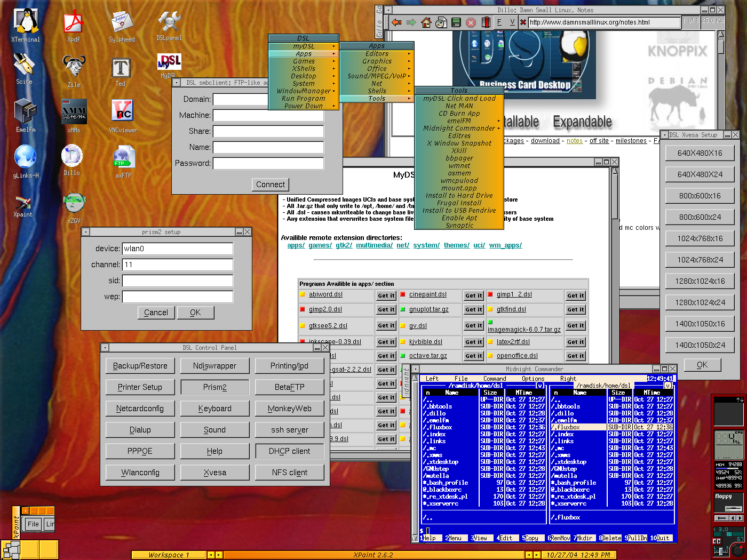This screenshot has height=560, width=747.
Task: Click the wep field in prism2 setup
Action: coord(178,297)
